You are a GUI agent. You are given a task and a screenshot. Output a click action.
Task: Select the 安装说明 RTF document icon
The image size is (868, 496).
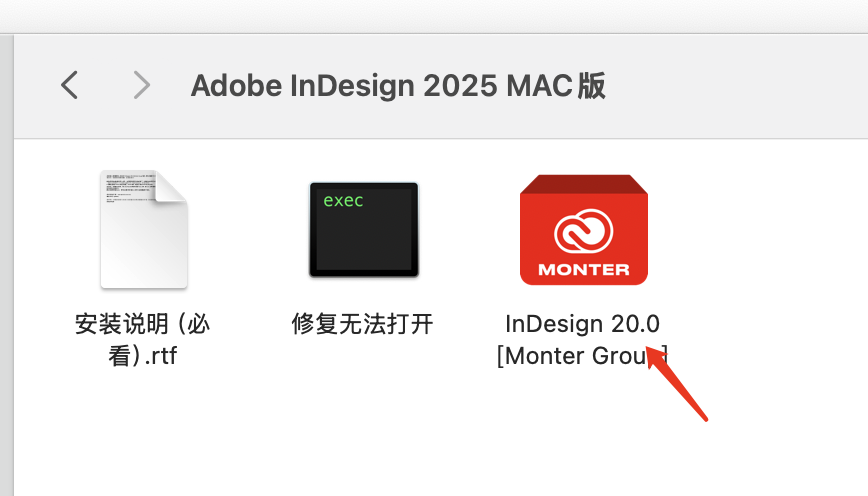point(143,229)
